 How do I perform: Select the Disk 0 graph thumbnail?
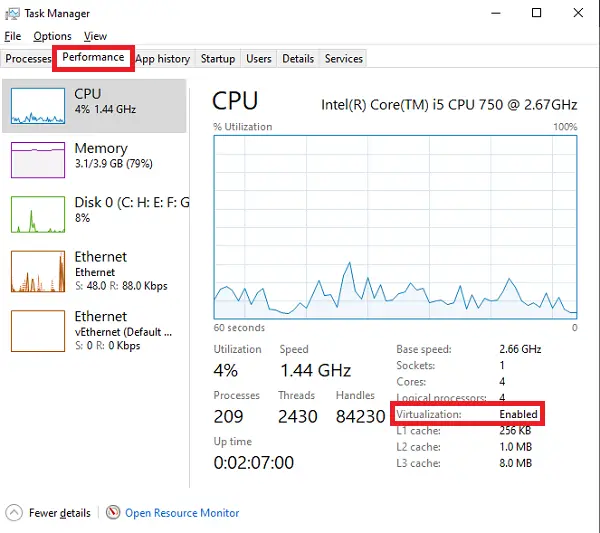pos(37,214)
